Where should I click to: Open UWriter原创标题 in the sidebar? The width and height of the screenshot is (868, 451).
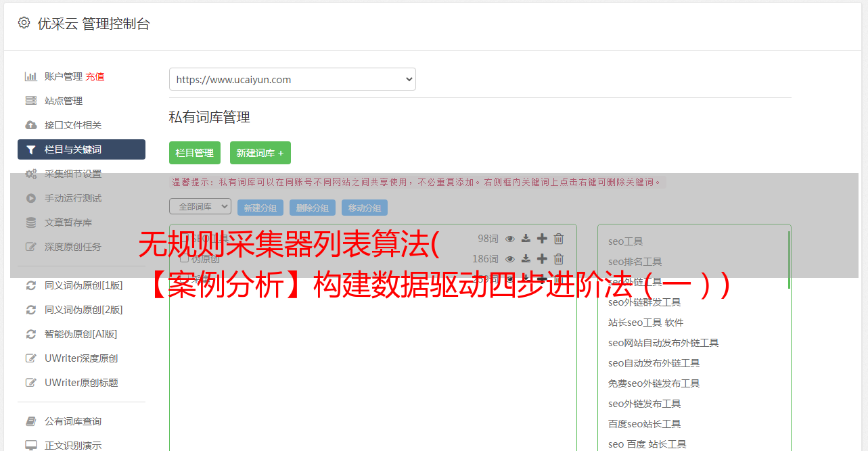(81, 383)
